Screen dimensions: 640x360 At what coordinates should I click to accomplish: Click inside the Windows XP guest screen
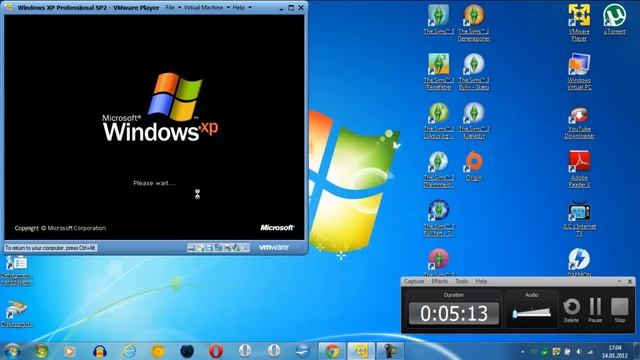click(154, 127)
